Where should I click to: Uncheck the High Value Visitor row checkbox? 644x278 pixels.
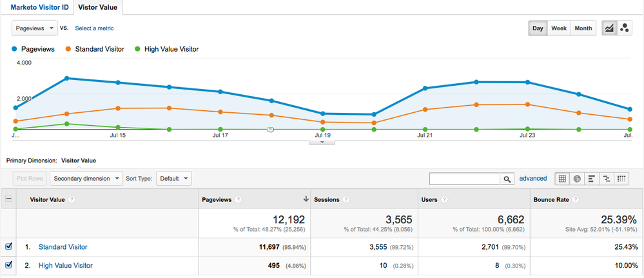(8, 265)
